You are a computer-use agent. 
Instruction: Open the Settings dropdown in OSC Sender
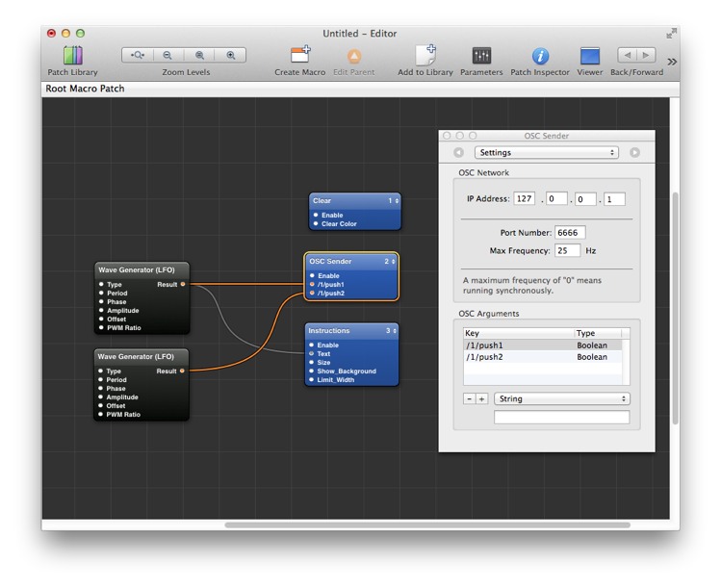coord(546,152)
